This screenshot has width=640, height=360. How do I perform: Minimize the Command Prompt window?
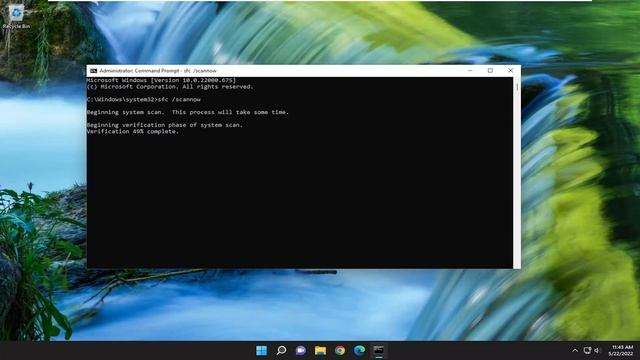coord(470,71)
